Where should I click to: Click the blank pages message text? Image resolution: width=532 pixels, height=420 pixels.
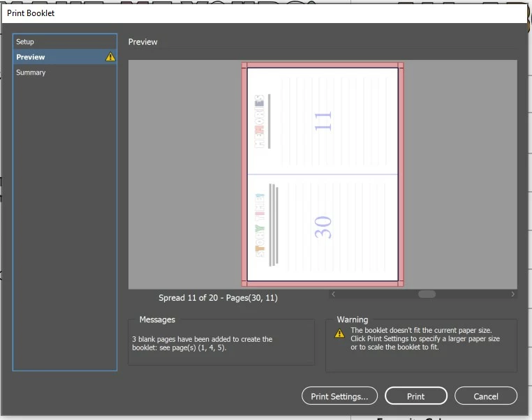click(202, 343)
